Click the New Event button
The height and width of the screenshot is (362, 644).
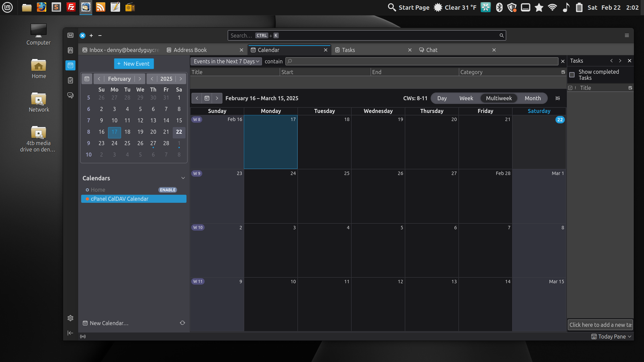(x=134, y=64)
